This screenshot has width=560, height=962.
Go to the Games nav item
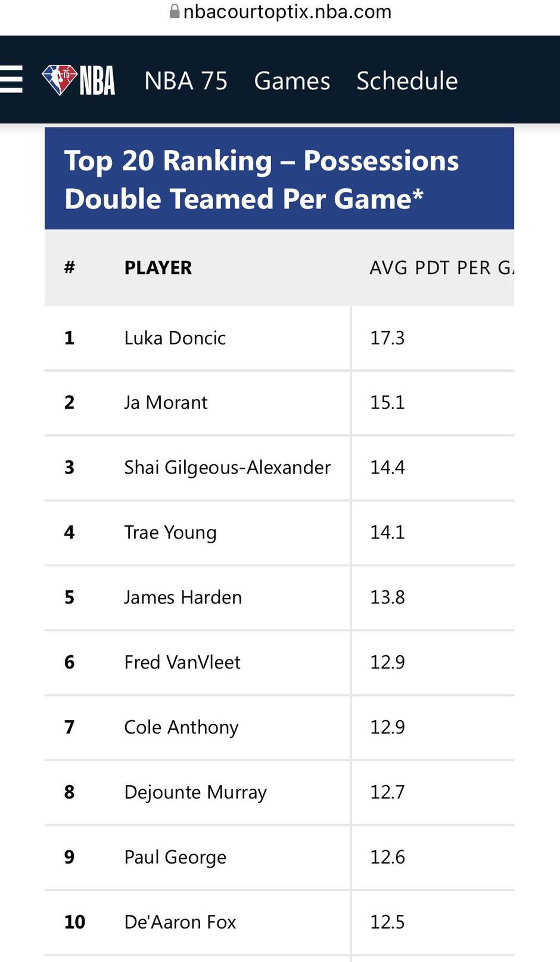click(292, 81)
